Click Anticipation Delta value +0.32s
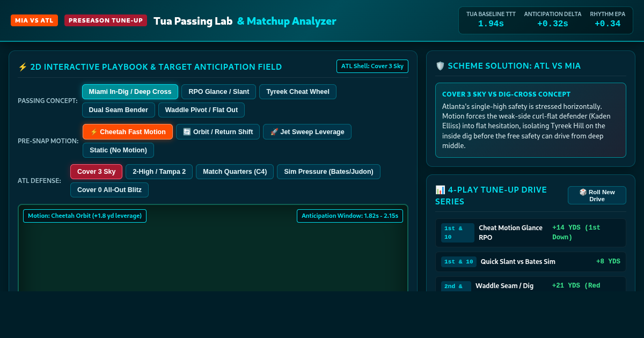The height and width of the screenshot is (338, 644). [553, 24]
